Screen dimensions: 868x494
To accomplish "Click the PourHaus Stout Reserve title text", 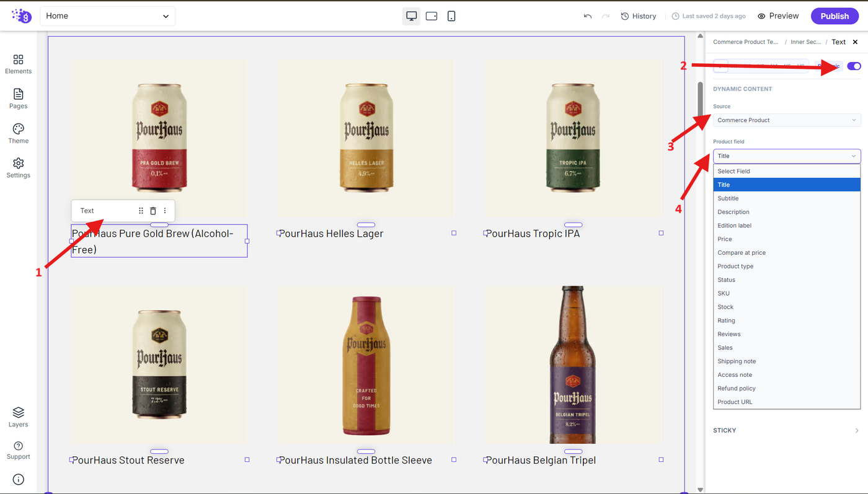I will (x=128, y=461).
